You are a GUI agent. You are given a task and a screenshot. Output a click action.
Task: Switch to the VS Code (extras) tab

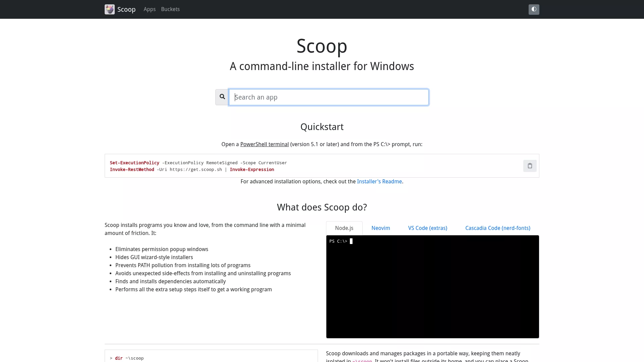(428, 228)
